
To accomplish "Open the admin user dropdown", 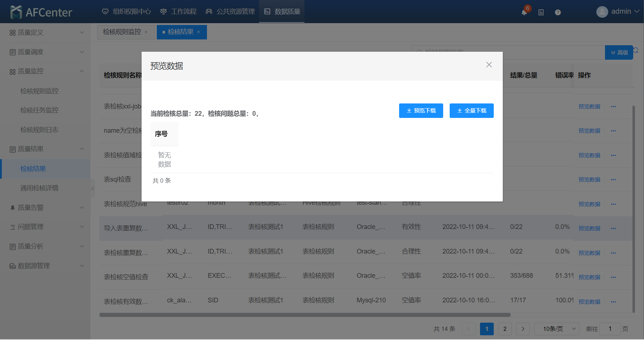I will click(x=618, y=12).
